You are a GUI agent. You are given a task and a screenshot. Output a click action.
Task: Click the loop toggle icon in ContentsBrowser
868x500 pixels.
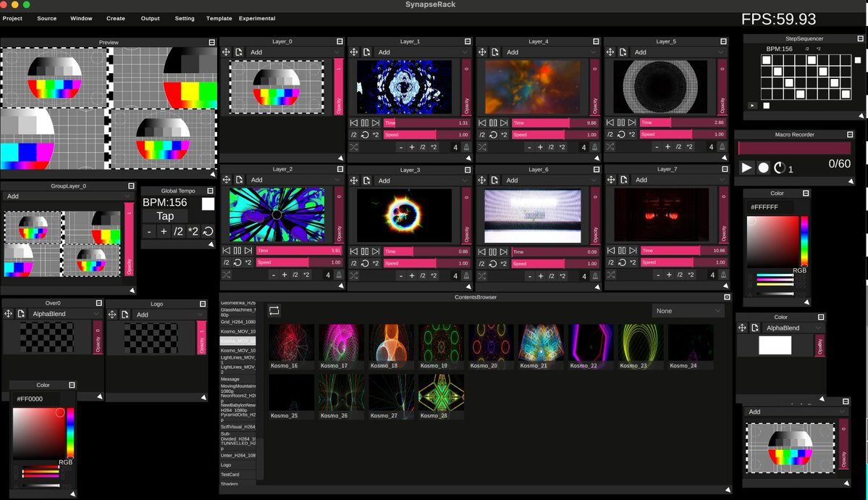[274, 310]
